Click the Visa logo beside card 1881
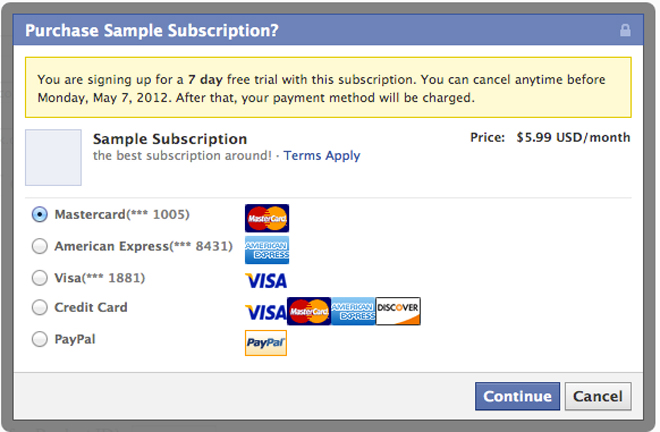660x432 pixels. coord(266,281)
